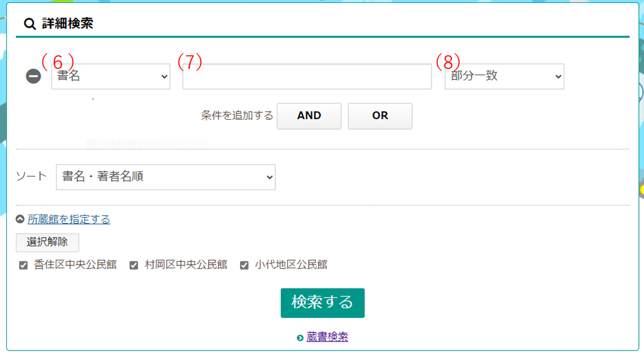Remove the search condition with minus icon
Viewport: 644px width, 359px height.
click(33, 77)
